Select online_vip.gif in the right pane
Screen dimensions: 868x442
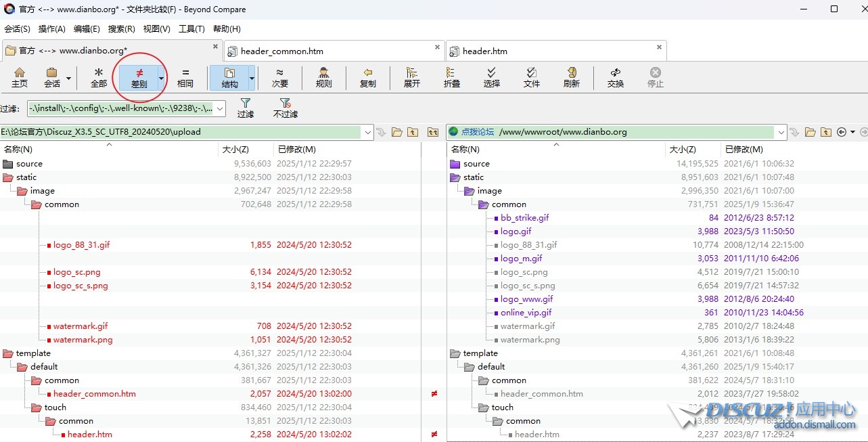click(x=526, y=313)
